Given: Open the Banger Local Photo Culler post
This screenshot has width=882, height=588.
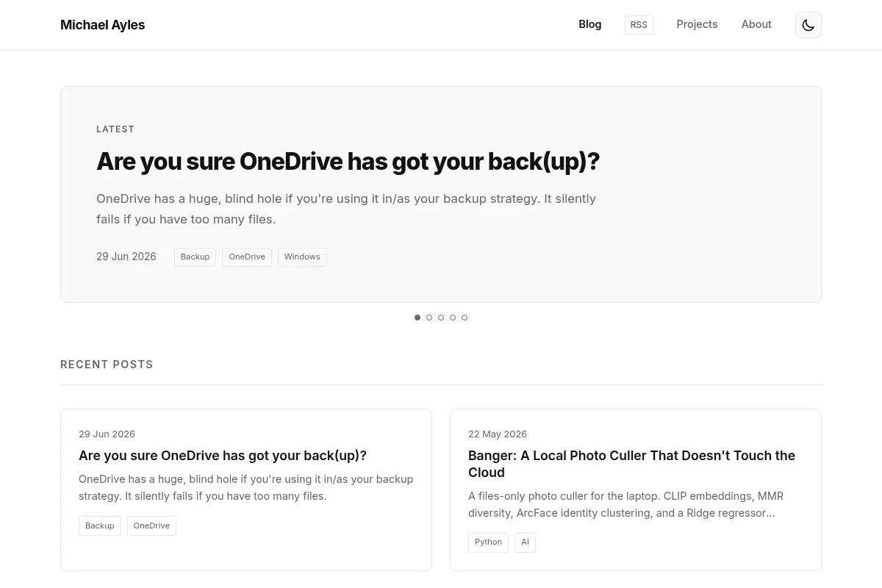Looking at the screenshot, I should [631, 464].
